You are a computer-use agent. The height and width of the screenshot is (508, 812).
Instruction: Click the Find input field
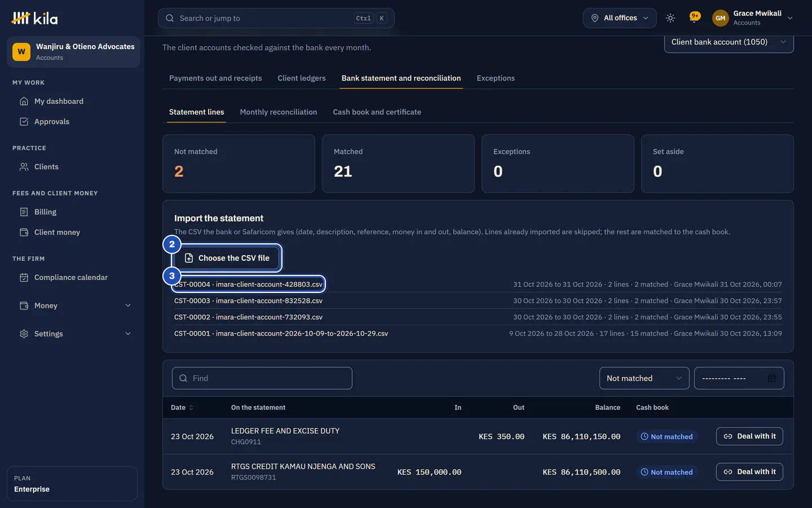click(262, 378)
